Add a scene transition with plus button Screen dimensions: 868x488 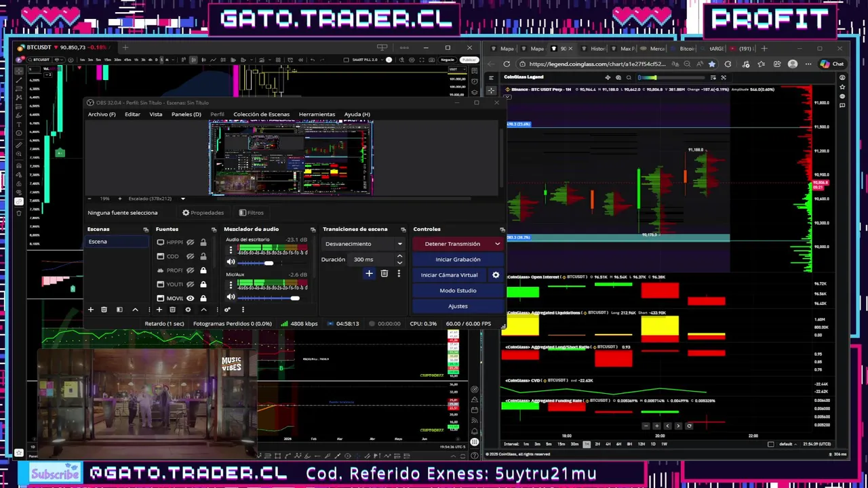369,274
